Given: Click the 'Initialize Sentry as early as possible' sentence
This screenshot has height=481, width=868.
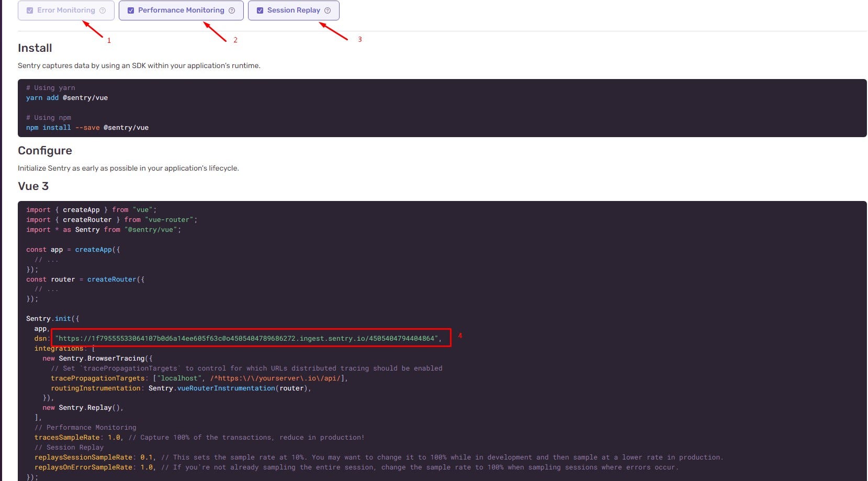Looking at the screenshot, I should (x=128, y=169).
